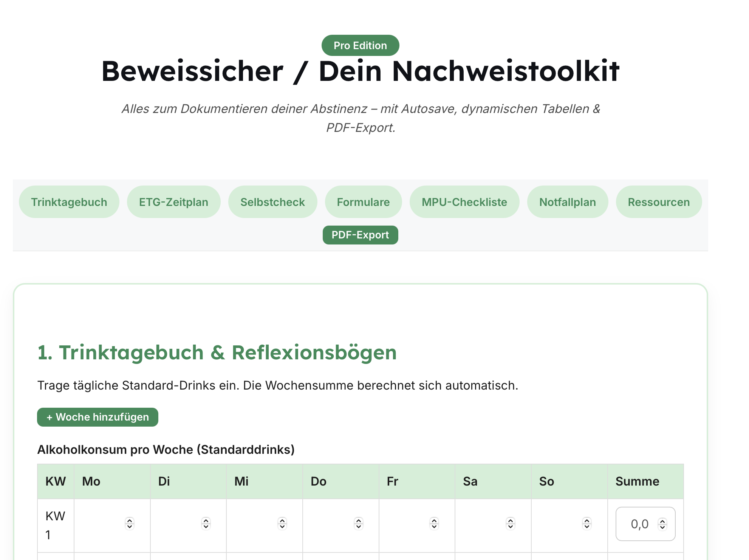The width and height of the screenshot is (749, 560).
Task: Switch to the MPU-Checkliste tab
Action: pyautogui.click(x=464, y=202)
